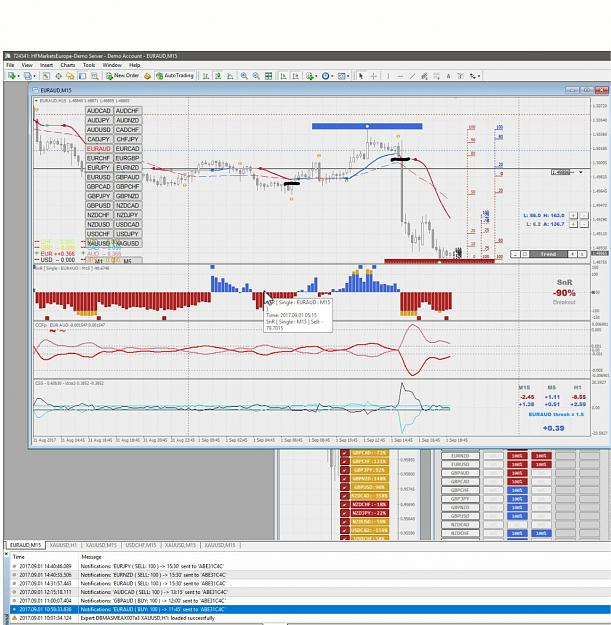Expand the Profiles dropdown arrow

coord(34,76)
